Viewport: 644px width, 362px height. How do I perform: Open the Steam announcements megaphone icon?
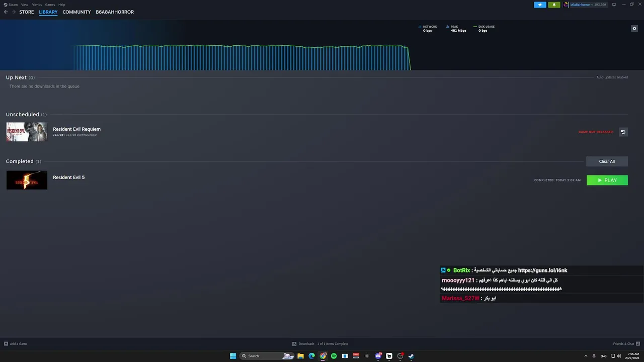(x=540, y=5)
